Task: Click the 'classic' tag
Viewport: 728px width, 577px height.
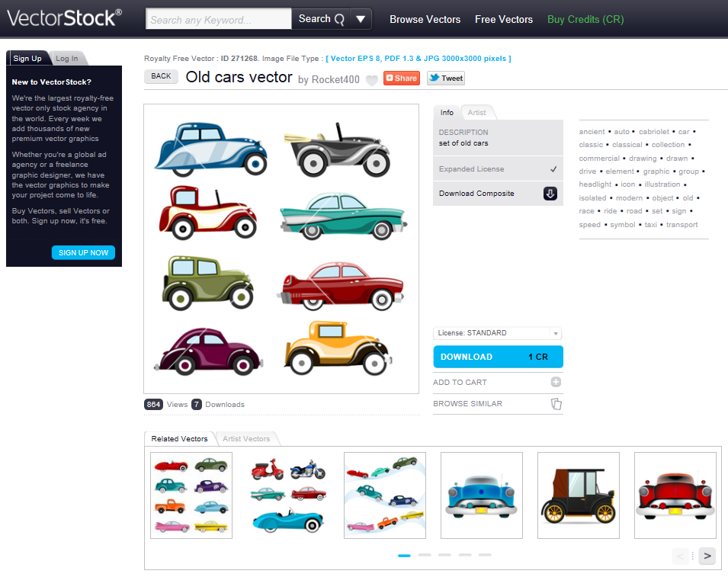Action: tap(591, 145)
